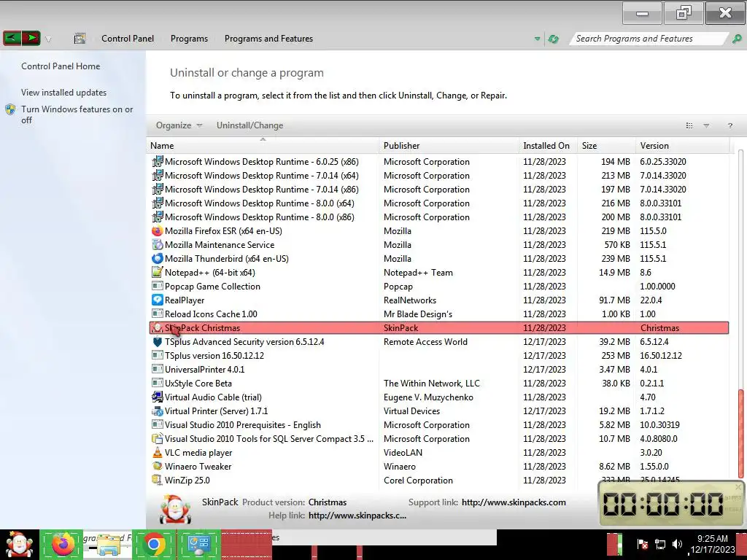Open the Organize dropdown menu
This screenshot has height=560, width=747.
click(x=179, y=125)
